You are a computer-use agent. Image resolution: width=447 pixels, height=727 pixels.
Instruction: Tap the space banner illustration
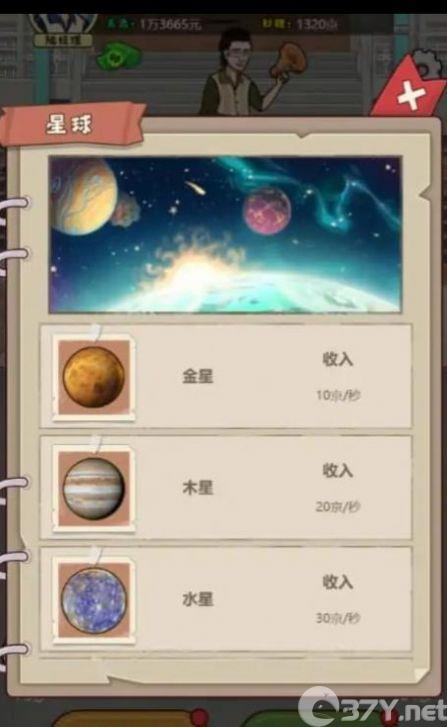pyautogui.click(x=225, y=235)
